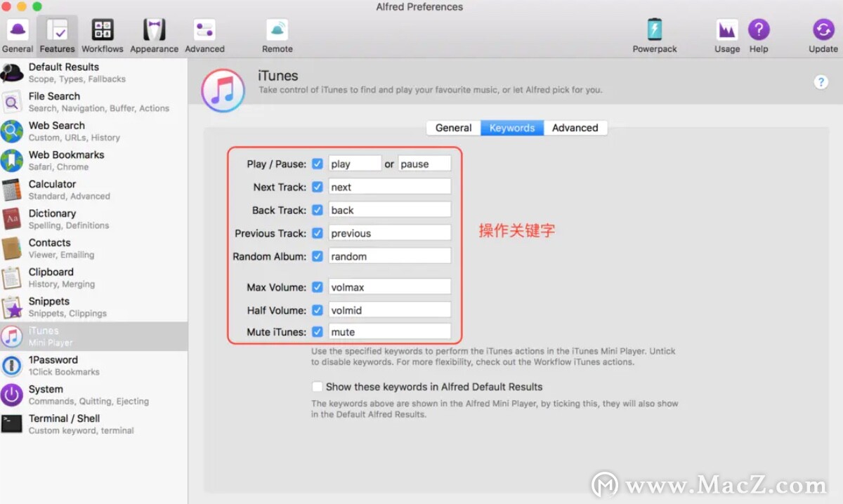The width and height of the screenshot is (843, 504).
Task: Uncheck the Half Volume checkbox
Action: 318,310
